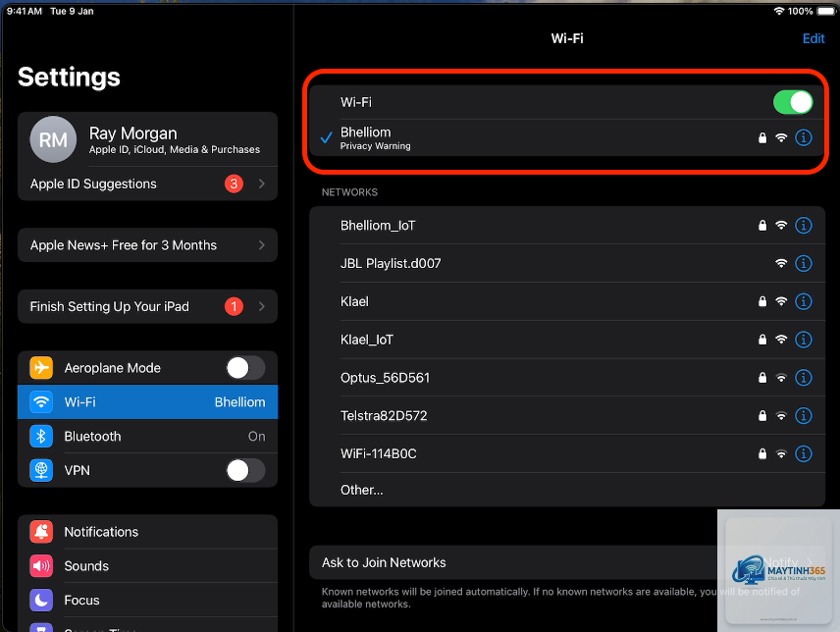This screenshot has width=840, height=632.
Task: Click the Klael_IoT network name
Action: pyautogui.click(x=367, y=340)
